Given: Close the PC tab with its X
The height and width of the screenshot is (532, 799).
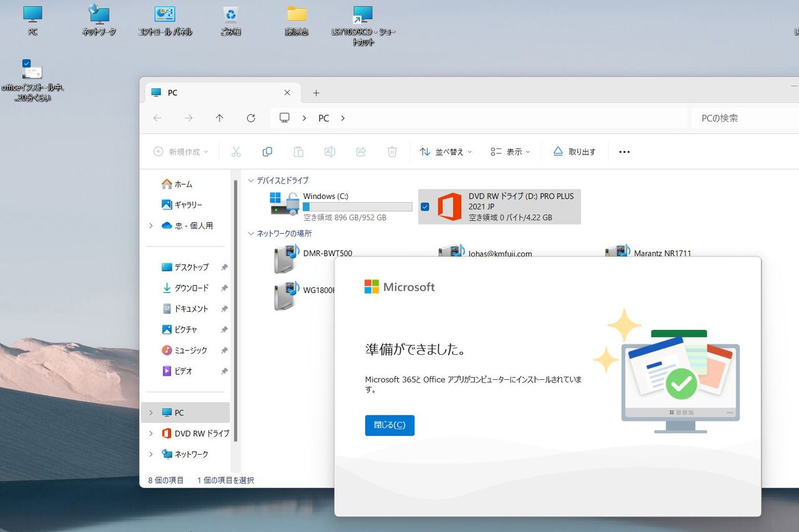Looking at the screenshot, I should point(287,93).
